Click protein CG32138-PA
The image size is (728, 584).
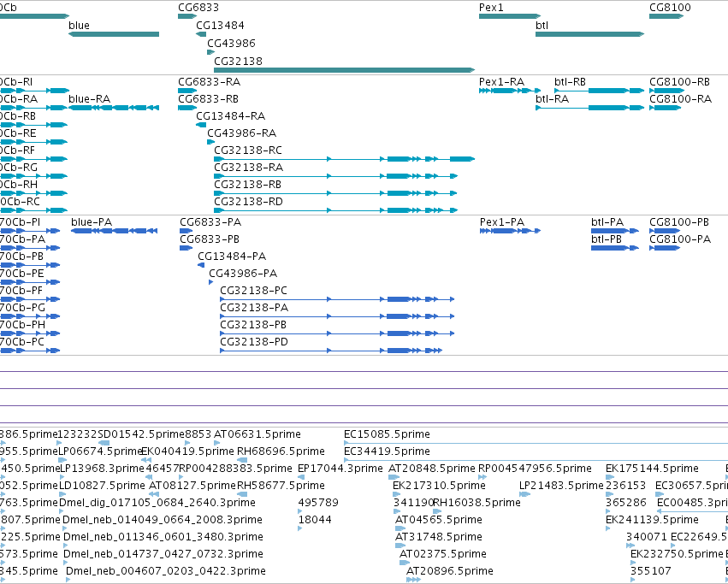[337, 316]
